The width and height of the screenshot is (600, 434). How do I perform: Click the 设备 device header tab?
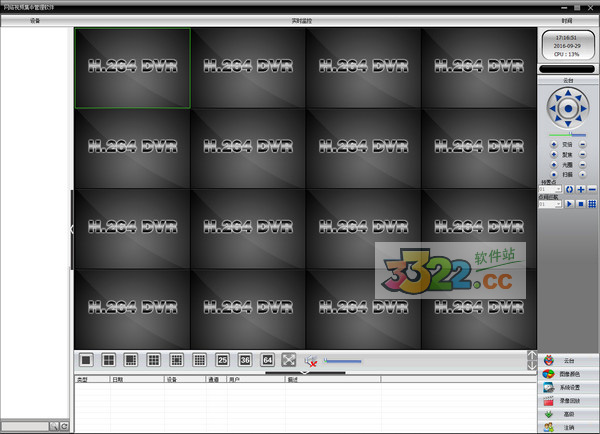pos(35,21)
